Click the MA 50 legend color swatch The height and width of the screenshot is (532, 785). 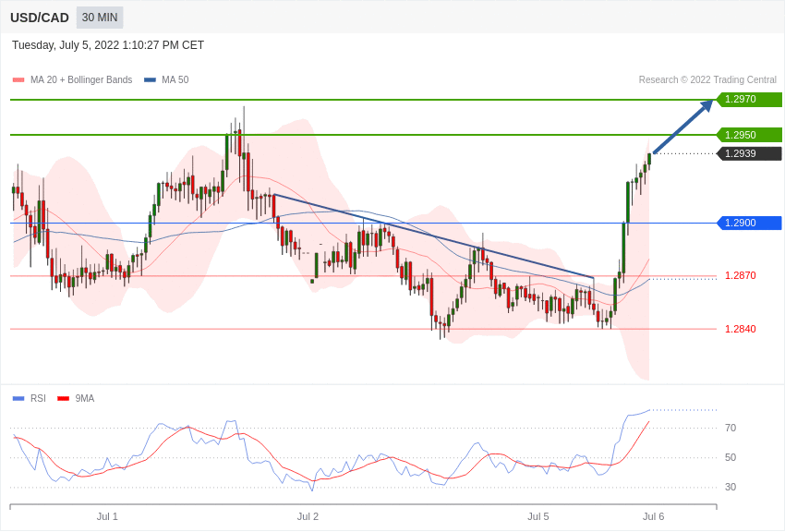[150, 80]
